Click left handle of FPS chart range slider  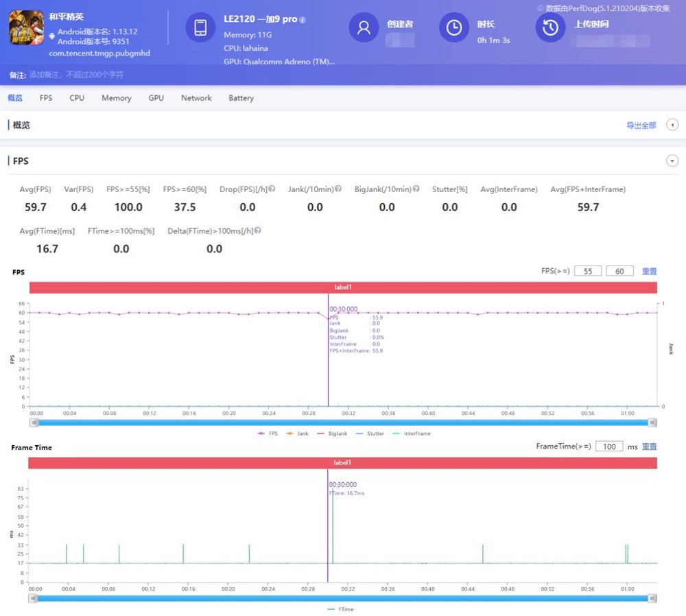coord(34,423)
